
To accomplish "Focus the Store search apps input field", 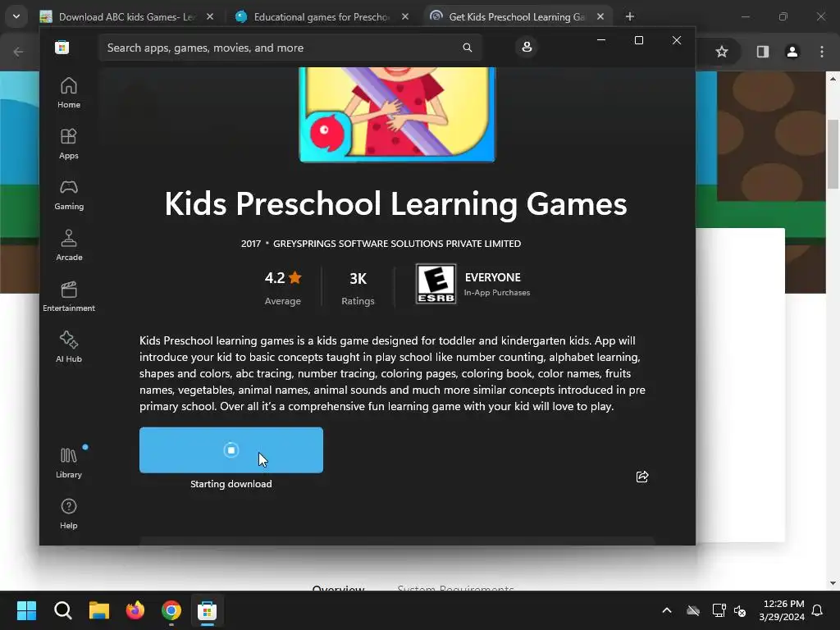I will 290,48.
